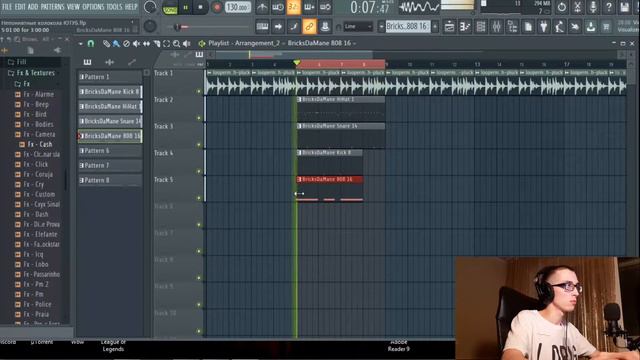Select the dotted-square Select tool
The width and height of the screenshot is (640, 360).
click(x=167, y=43)
